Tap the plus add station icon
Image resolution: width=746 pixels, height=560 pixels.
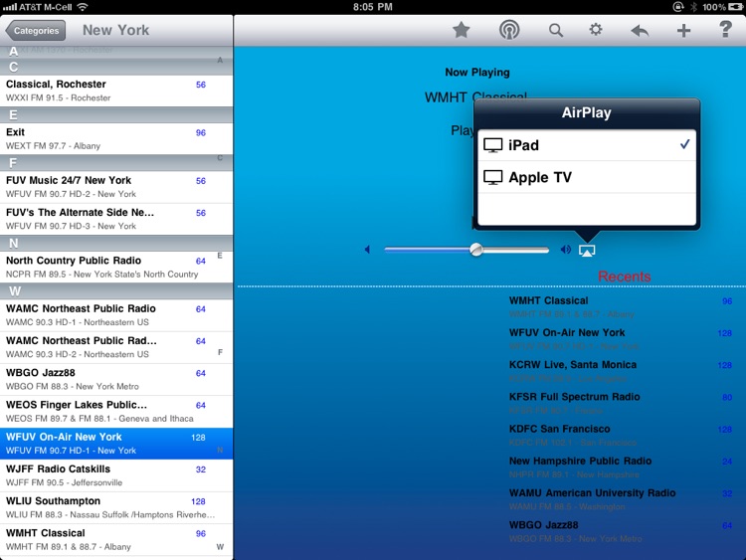(x=683, y=31)
